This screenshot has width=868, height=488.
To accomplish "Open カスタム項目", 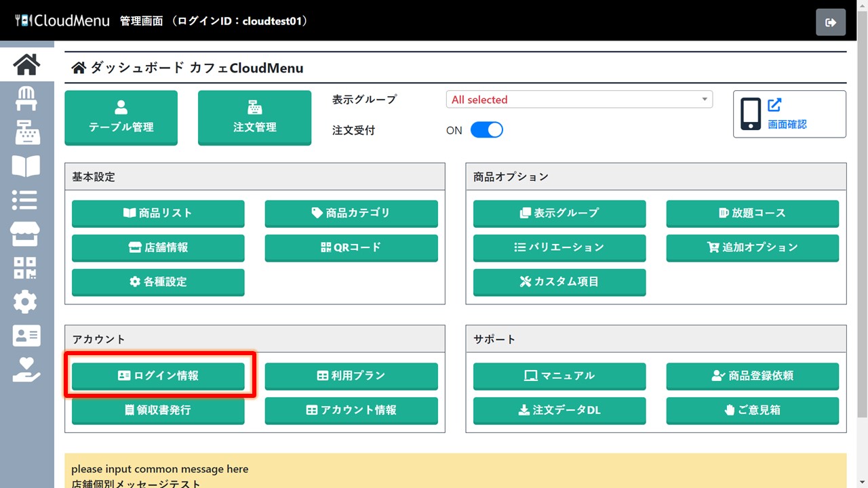I will (559, 282).
